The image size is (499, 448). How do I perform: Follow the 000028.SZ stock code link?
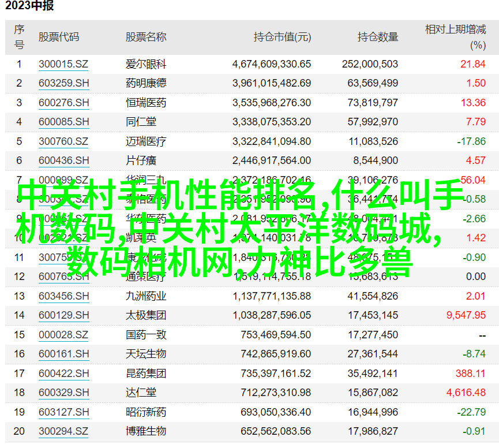point(63,335)
